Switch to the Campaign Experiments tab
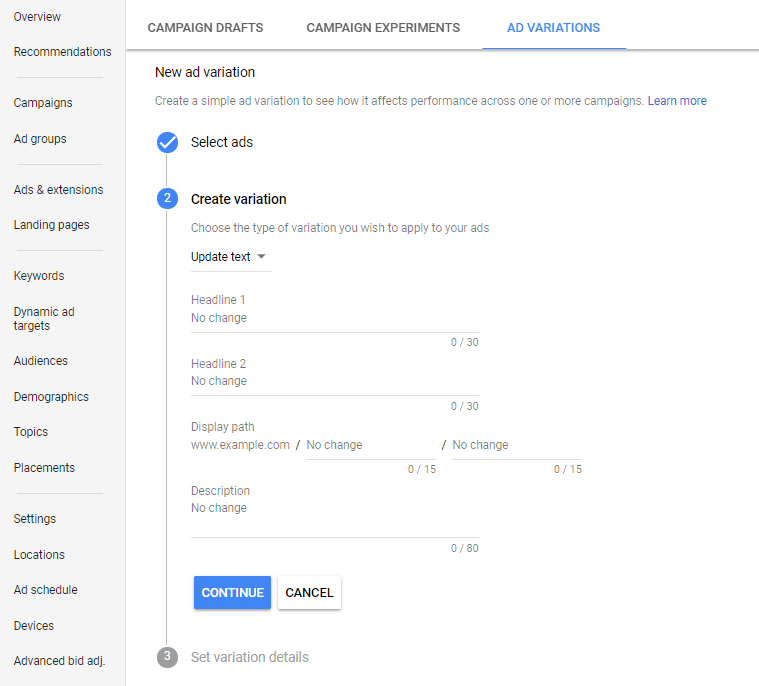Image resolution: width=759 pixels, height=686 pixels. (383, 28)
